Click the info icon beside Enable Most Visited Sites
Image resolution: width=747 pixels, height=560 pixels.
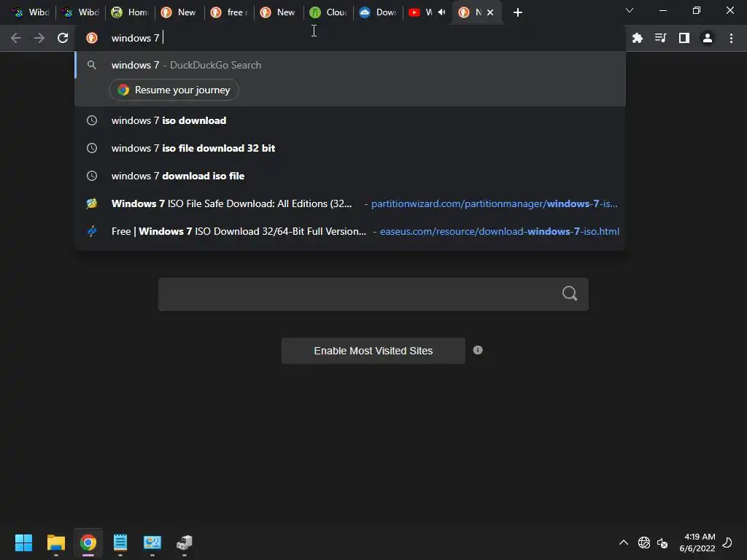coord(478,350)
